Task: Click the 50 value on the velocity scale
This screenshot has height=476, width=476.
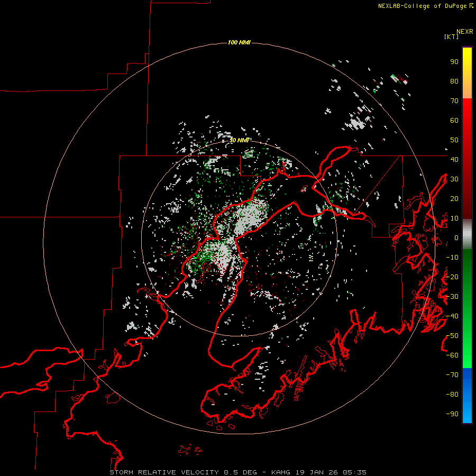Action: pyautogui.click(x=454, y=140)
